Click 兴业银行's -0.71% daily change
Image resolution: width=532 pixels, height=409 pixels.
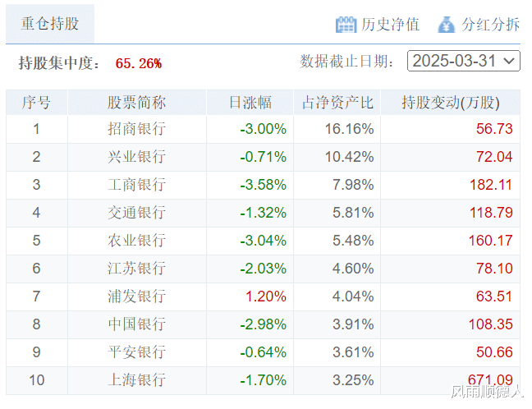263,157
